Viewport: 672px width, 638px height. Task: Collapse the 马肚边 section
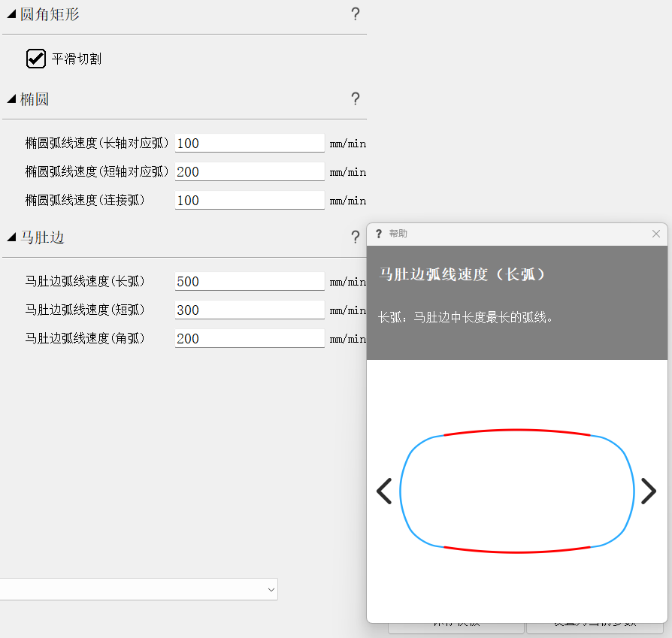[x=11, y=237]
